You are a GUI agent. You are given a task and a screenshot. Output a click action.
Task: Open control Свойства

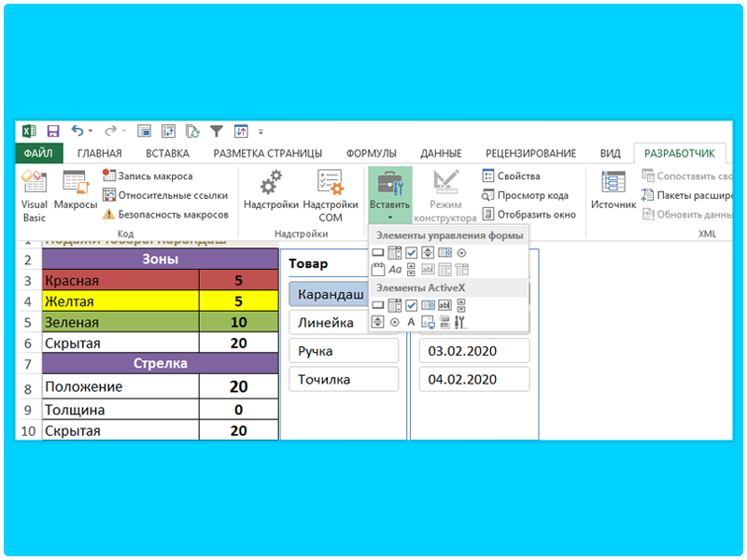pyautogui.click(x=511, y=175)
